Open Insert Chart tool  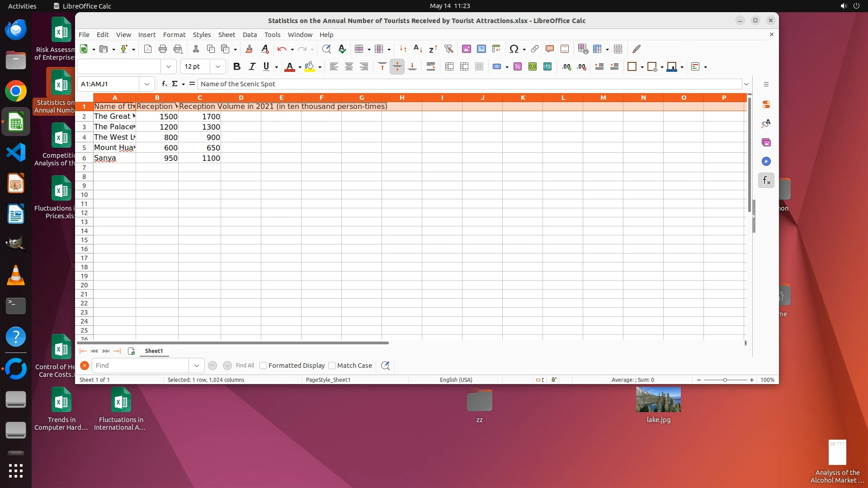click(481, 49)
